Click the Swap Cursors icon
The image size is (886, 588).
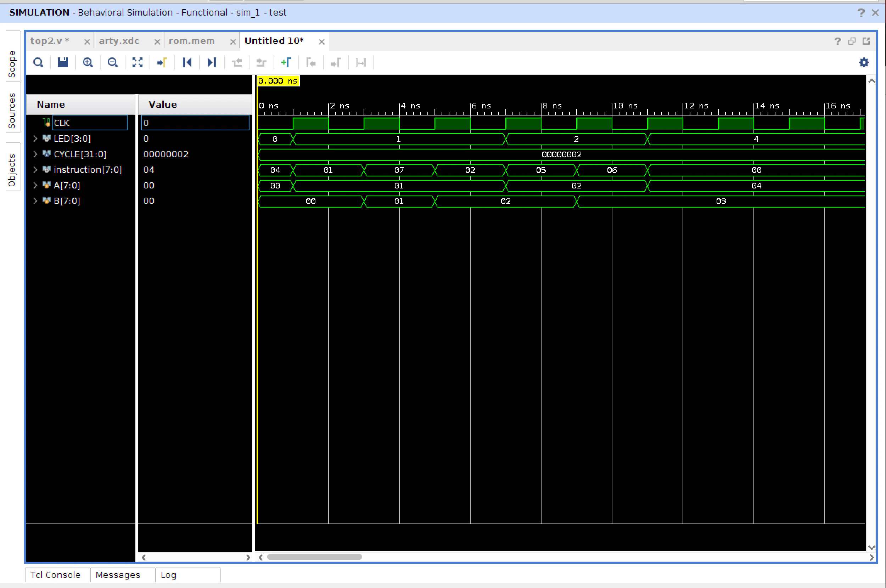point(360,62)
